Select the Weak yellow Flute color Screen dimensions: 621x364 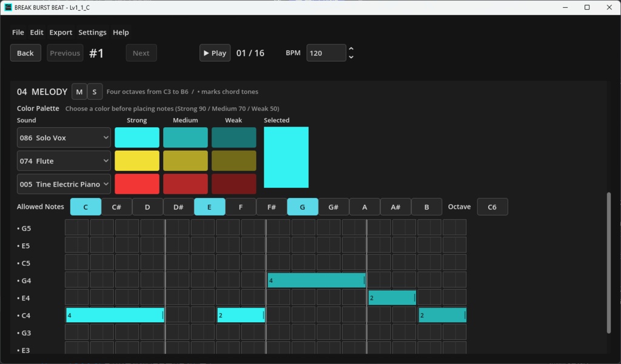point(233,160)
